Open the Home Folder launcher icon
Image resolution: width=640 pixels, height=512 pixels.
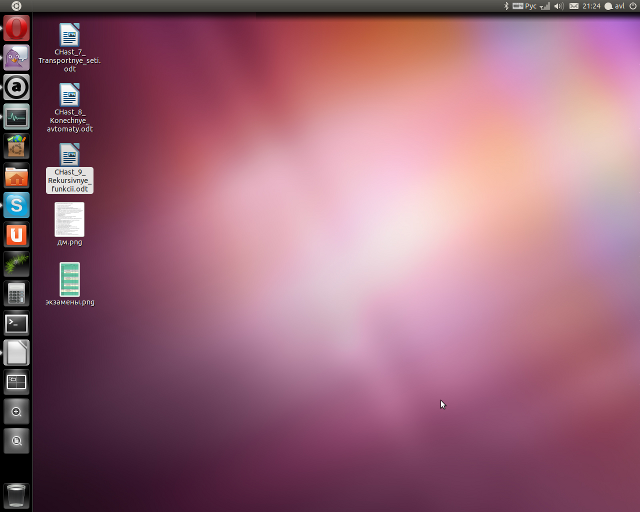pyautogui.click(x=16, y=177)
